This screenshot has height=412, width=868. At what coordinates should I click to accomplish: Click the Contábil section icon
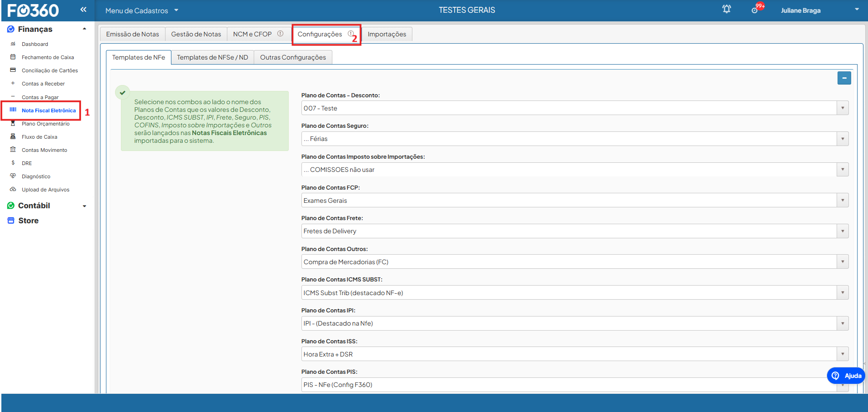pos(11,206)
